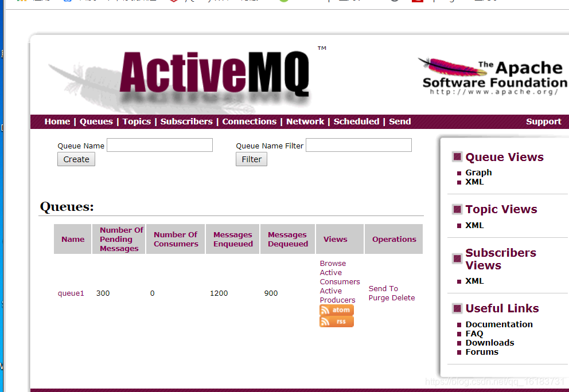Open Subscribers in the nav bar
Image resolution: width=569 pixels, height=392 pixels.
186,121
